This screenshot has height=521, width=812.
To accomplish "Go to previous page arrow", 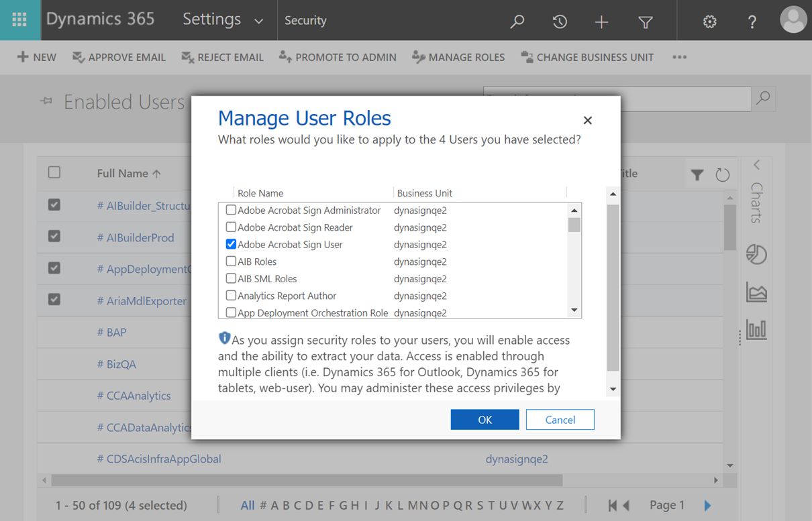I will click(x=626, y=505).
